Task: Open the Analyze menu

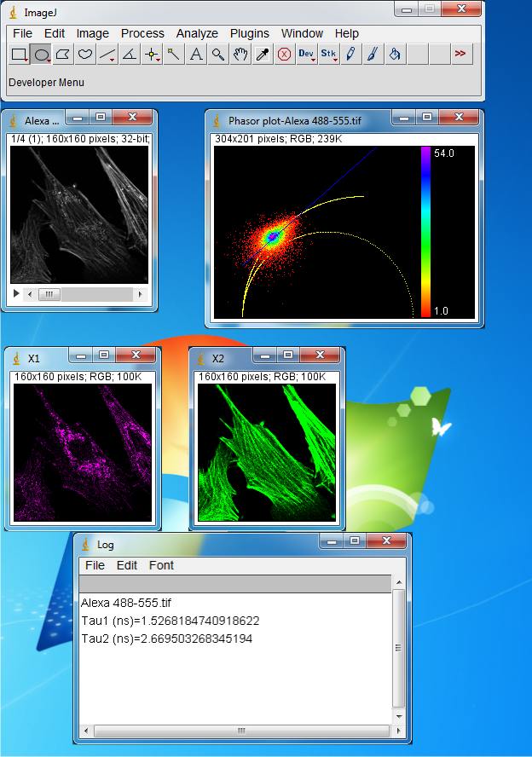Action: coord(197,33)
